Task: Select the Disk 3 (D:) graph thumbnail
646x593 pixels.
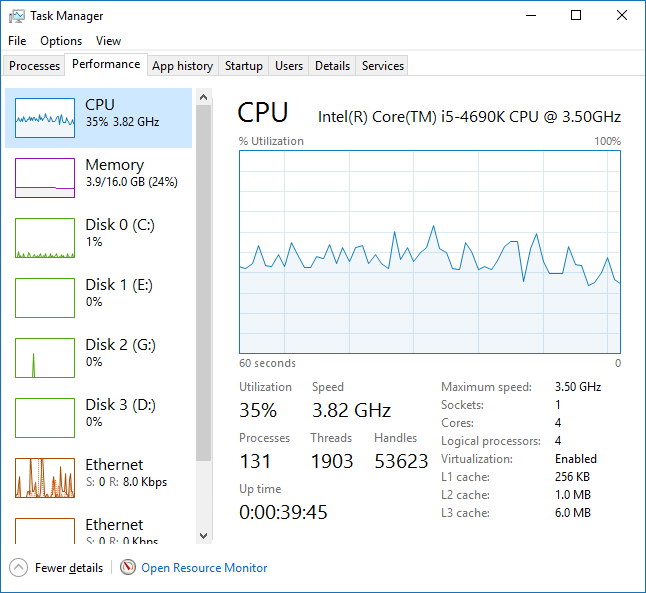Action: tap(45, 418)
